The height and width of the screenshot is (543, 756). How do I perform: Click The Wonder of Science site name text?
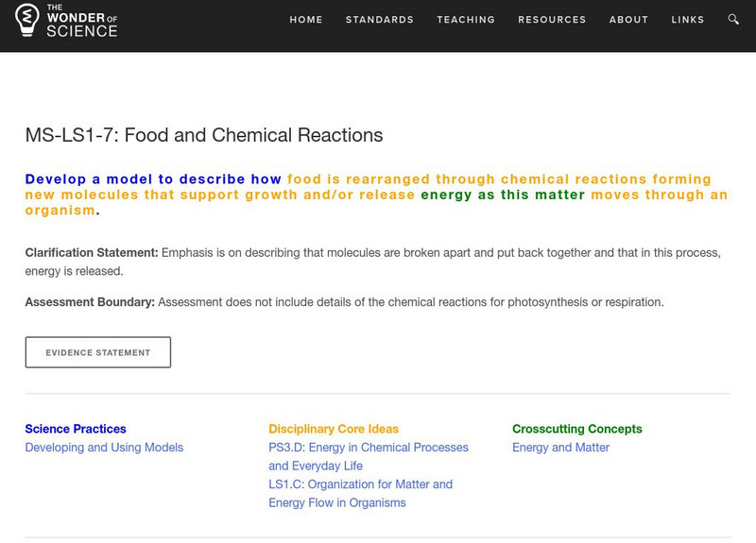[x=82, y=20]
